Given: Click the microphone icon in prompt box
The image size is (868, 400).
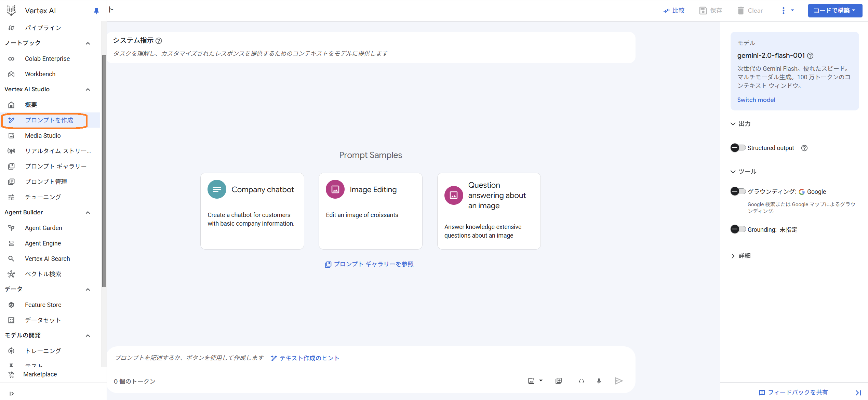Looking at the screenshot, I should (599, 381).
